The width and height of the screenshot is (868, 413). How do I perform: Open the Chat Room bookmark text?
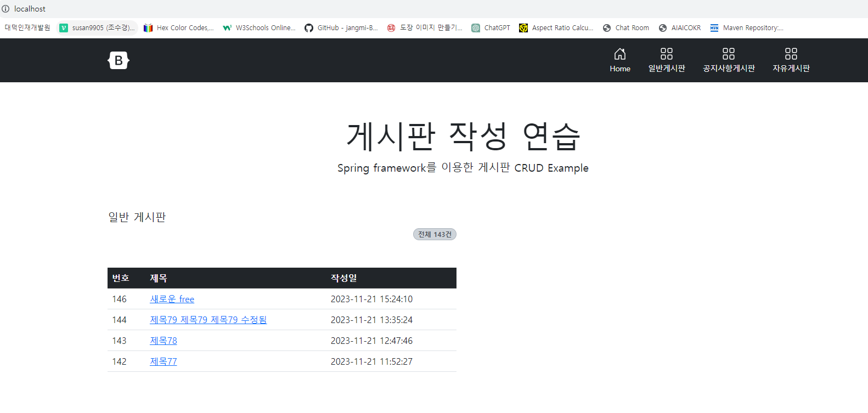click(632, 28)
